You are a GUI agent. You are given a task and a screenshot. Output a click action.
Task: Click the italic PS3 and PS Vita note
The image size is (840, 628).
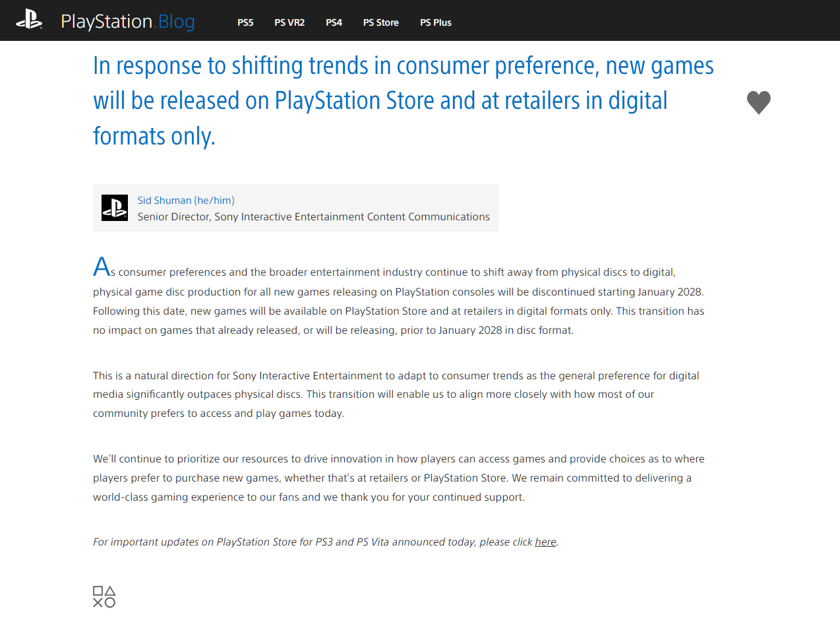(x=326, y=542)
